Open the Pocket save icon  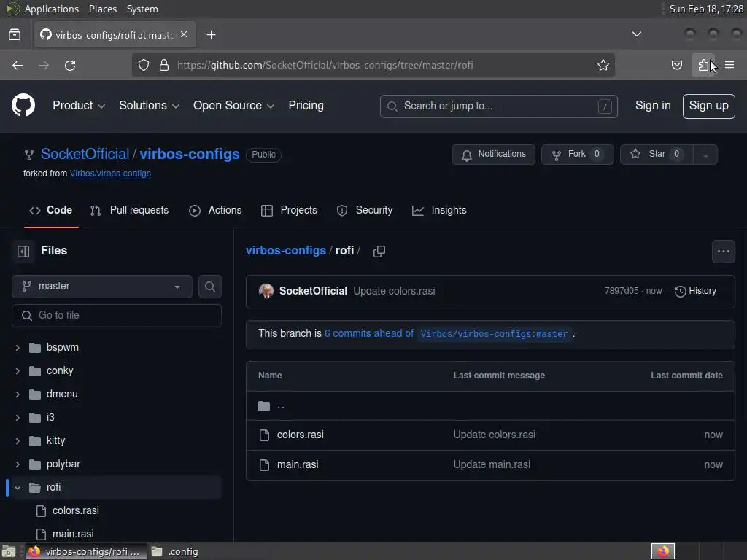(676, 65)
